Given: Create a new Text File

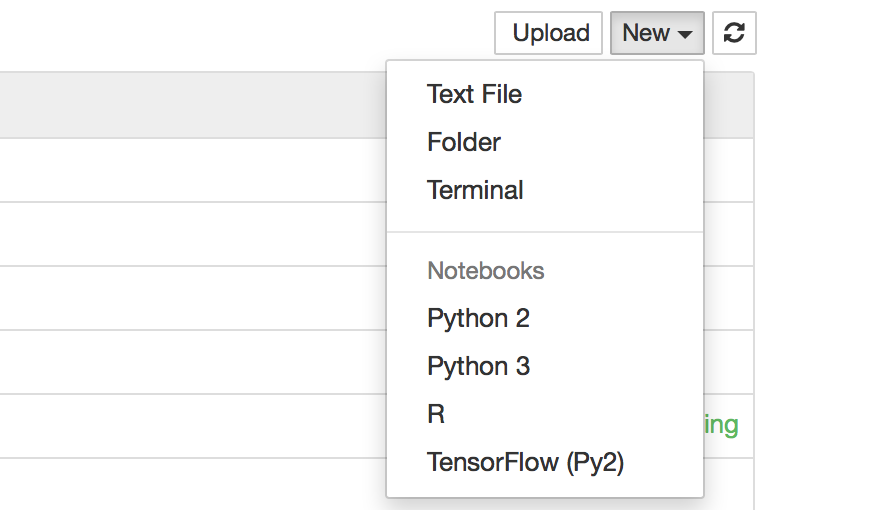Looking at the screenshot, I should [x=474, y=94].
